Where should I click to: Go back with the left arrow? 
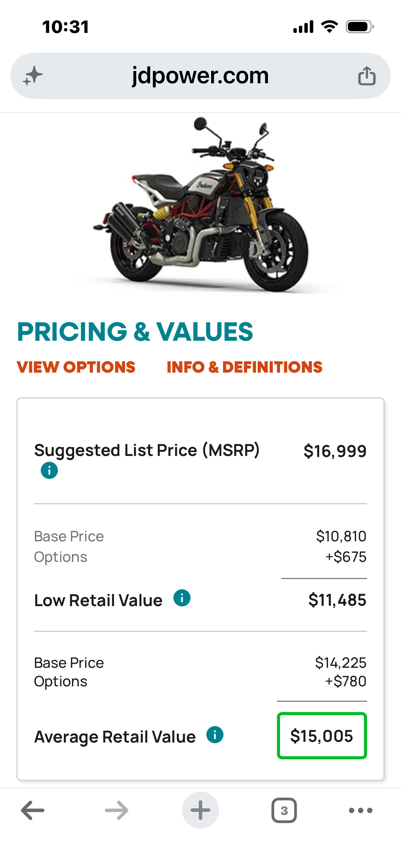pyautogui.click(x=33, y=810)
